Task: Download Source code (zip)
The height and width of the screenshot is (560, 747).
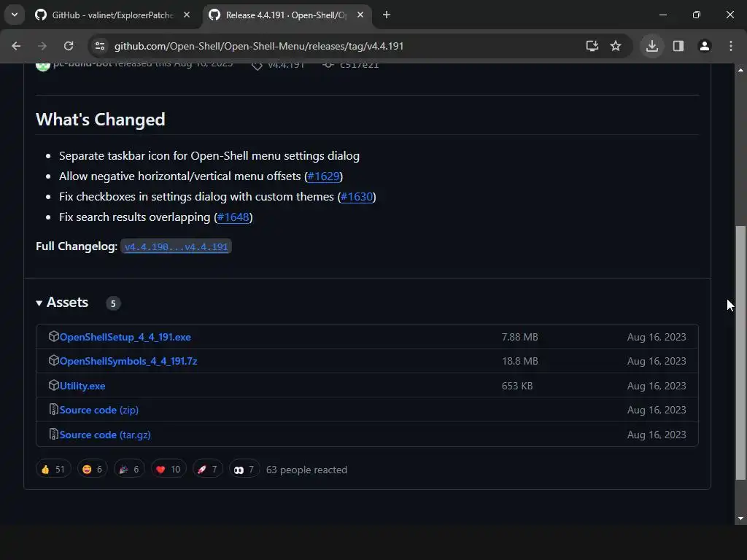Action: [99, 410]
